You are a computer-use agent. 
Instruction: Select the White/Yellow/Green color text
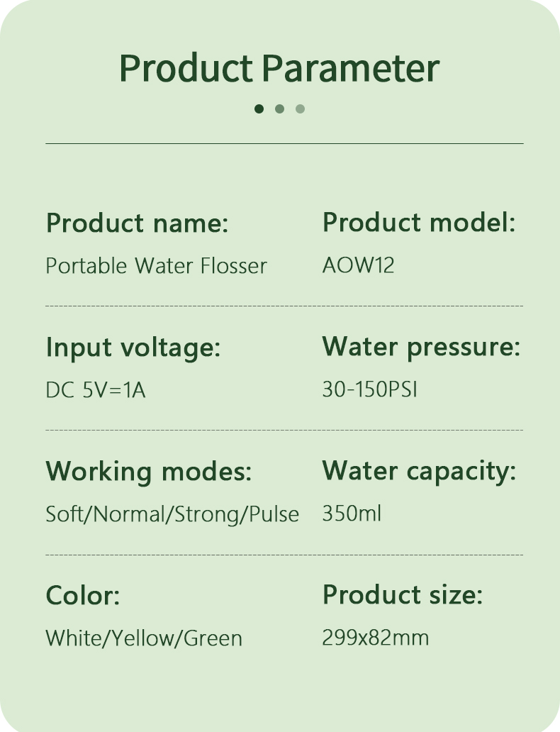point(144,638)
